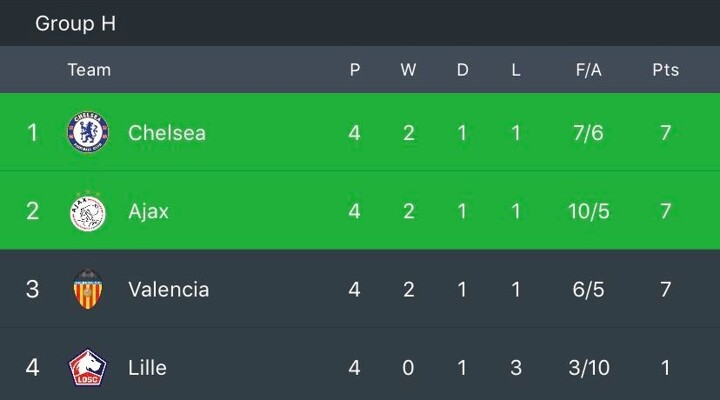Open the Chelsea team name
The image size is (720, 400).
[167, 133]
